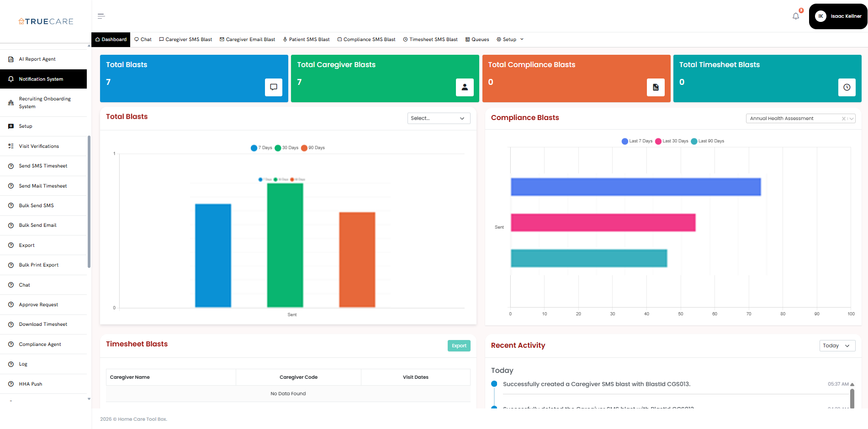Expand the Setup tab dropdown
The height and width of the screenshot is (429, 868).
pyautogui.click(x=510, y=40)
